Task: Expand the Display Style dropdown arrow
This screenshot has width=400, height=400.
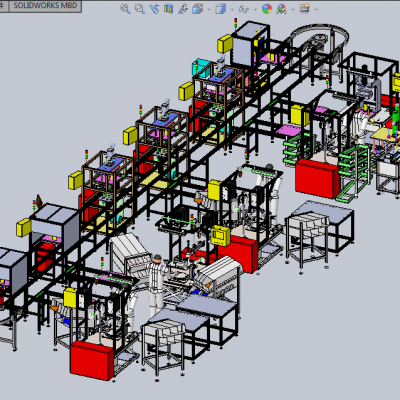Action: tap(232, 9)
